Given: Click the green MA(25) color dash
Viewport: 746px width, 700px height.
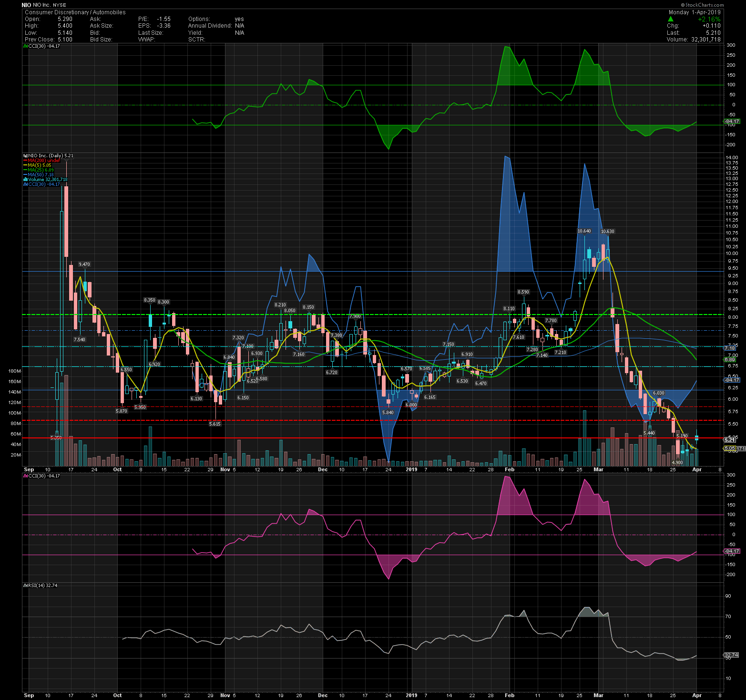Looking at the screenshot, I should pyautogui.click(x=26, y=170).
